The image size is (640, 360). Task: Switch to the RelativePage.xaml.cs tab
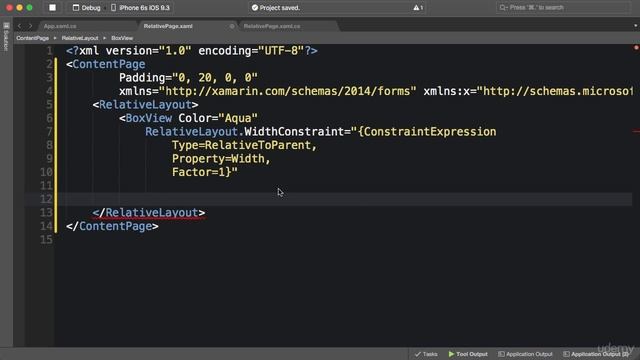(x=272, y=26)
